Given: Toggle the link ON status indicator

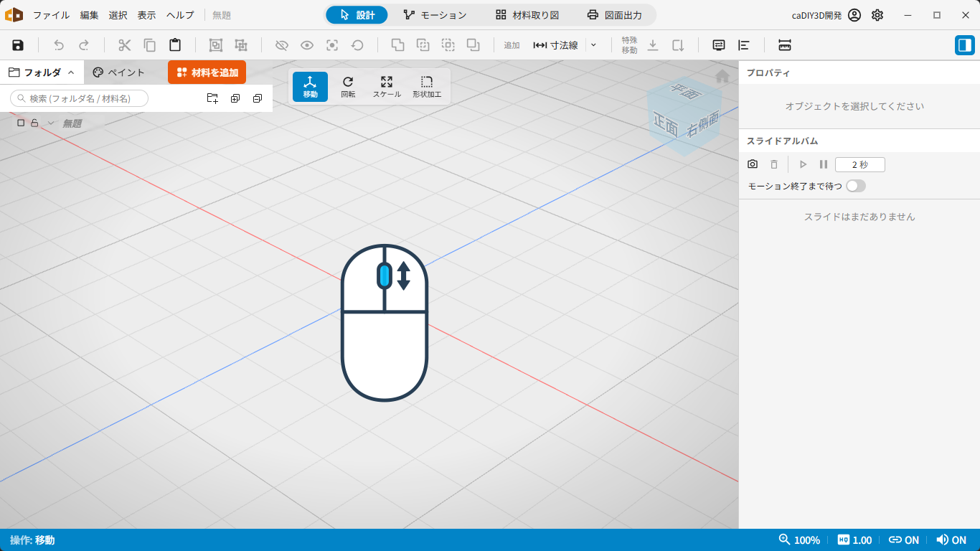Looking at the screenshot, I should (904, 540).
